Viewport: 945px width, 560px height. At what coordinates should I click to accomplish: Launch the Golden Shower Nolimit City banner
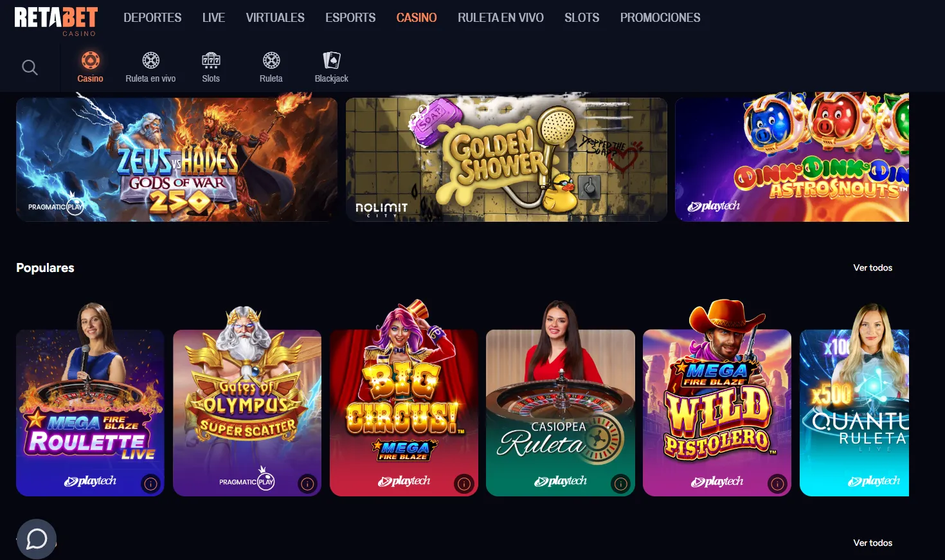pos(507,159)
